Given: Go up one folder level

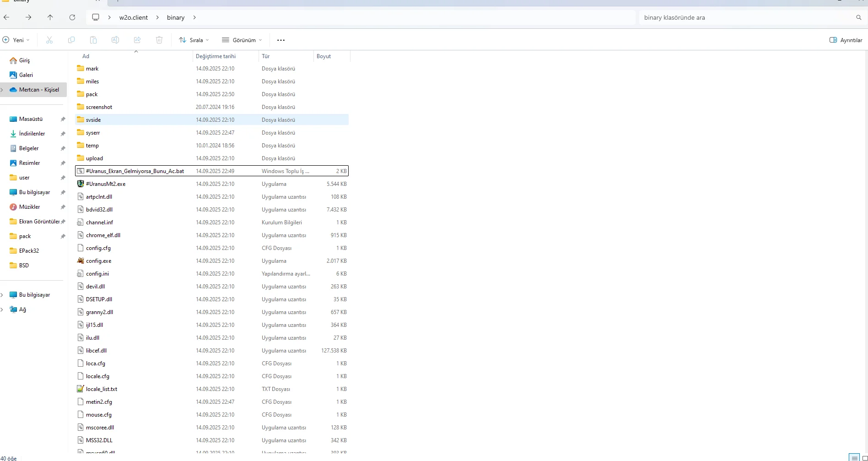Looking at the screenshot, I should [50, 17].
